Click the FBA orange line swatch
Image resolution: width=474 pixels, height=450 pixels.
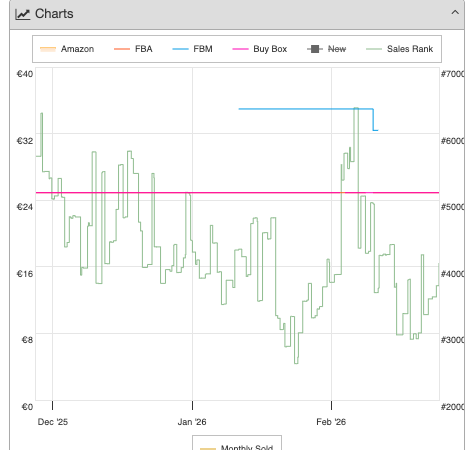pos(122,49)
